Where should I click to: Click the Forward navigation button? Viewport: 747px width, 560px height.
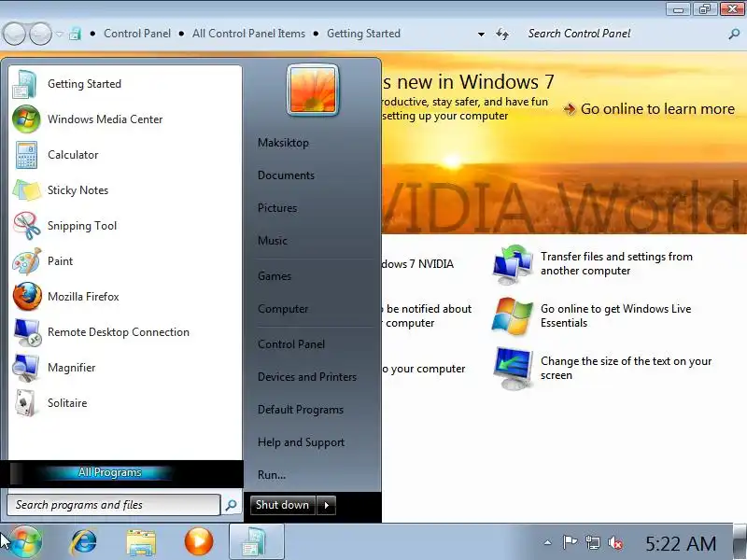click(40, 34)
